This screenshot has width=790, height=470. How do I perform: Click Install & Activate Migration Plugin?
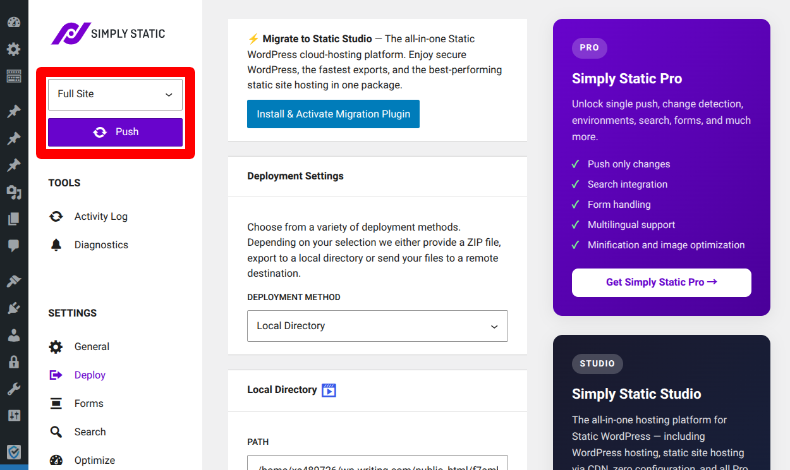333,114
